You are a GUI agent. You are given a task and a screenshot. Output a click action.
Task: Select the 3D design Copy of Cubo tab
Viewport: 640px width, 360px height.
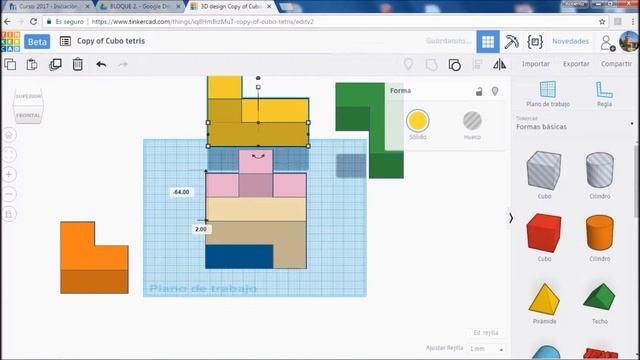tap(231, 7)
